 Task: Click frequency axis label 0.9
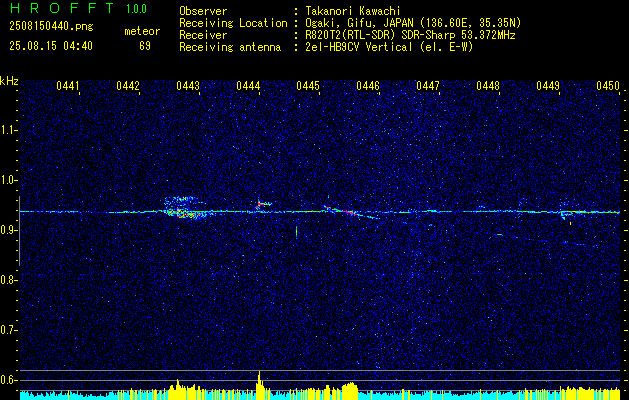point(8,230)
